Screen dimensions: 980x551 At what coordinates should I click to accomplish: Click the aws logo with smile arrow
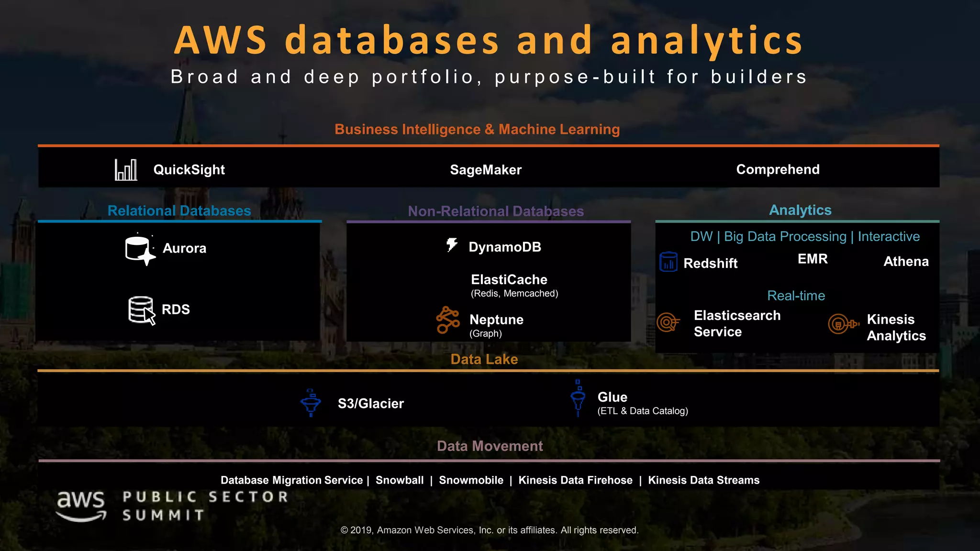pos(81,506)
